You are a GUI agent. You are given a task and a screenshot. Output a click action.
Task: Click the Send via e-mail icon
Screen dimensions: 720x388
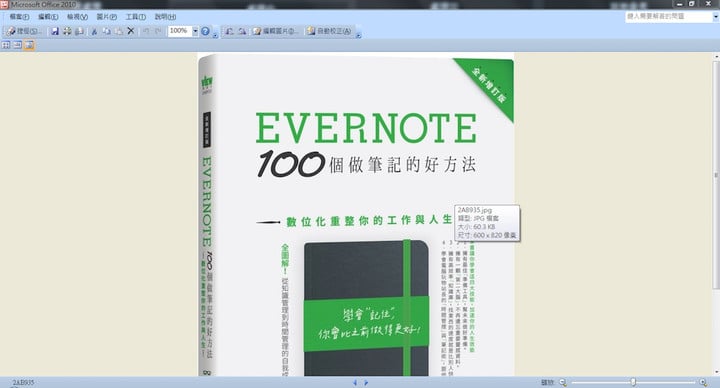tap(79, 31)
